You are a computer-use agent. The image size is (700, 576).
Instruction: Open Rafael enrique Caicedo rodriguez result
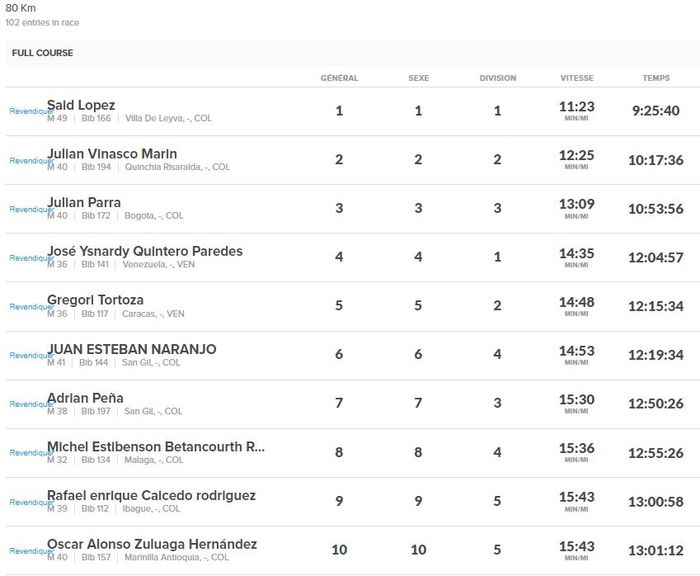pos(151,495)
